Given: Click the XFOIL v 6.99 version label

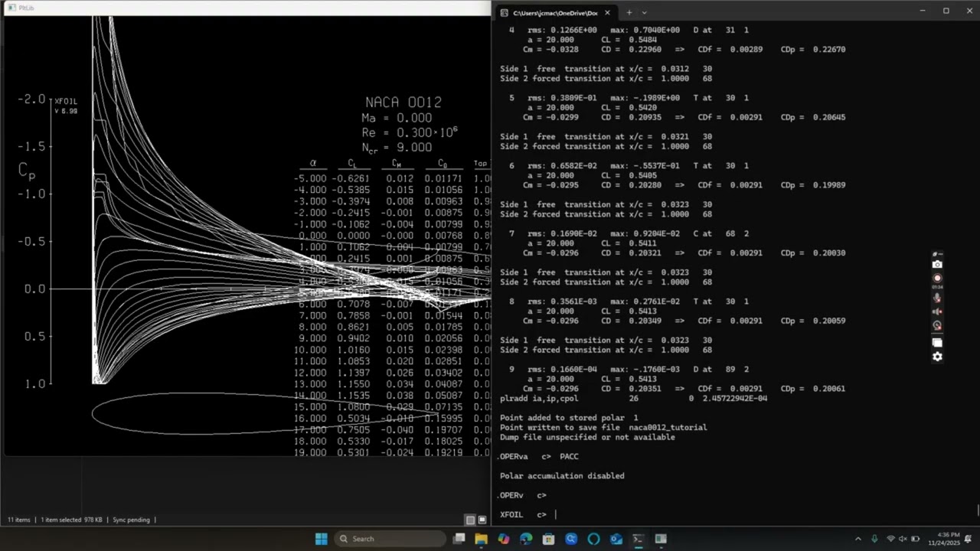Looking at the screenshot, I should pos(65,106).
